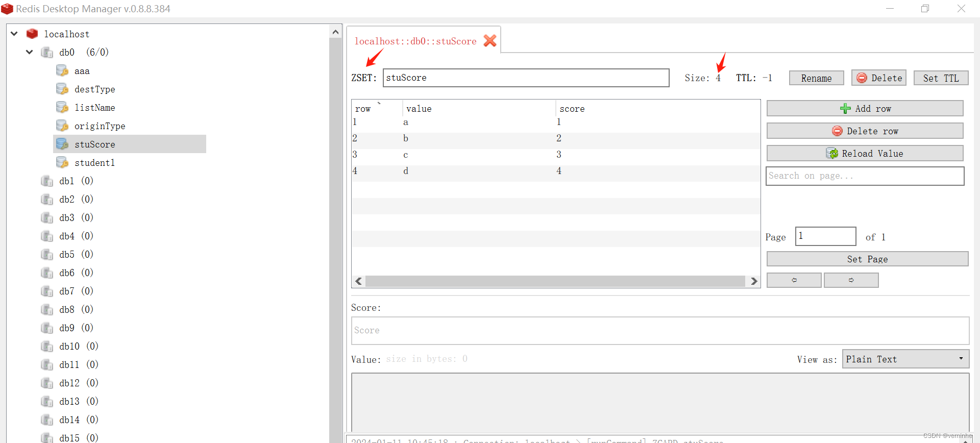
Task: Click table horizontal scroll left arrow
Action: coord(358,281)
